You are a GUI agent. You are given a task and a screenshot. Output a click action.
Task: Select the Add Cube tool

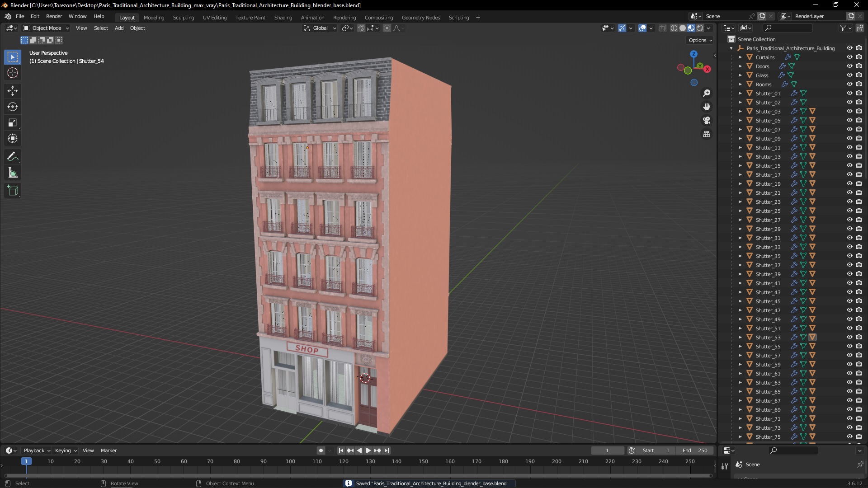pos(13,191)
